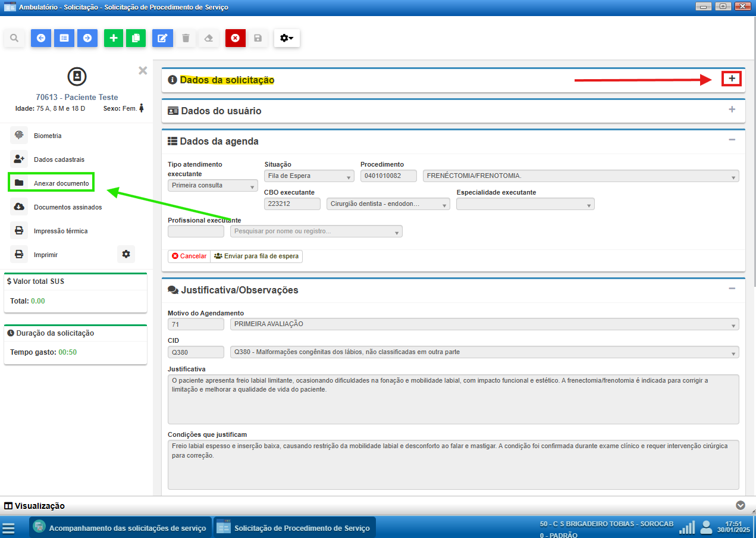The height and width of the screenshot is (538, 756).
Task: Switch to Acompanhamento das solicitações taskbar tab
Action: (120, 528)
